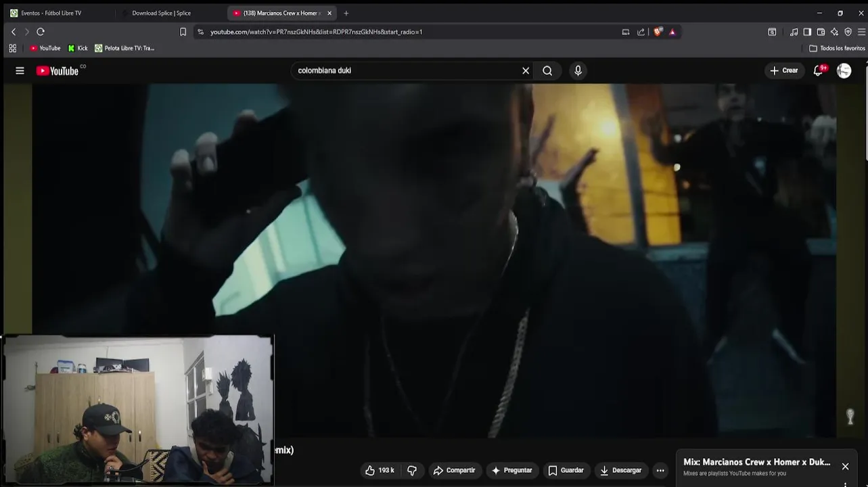Open the Mix panel options dots
Image resolution: width=868 pixels, height=487 pixels.
click(845, 484)
